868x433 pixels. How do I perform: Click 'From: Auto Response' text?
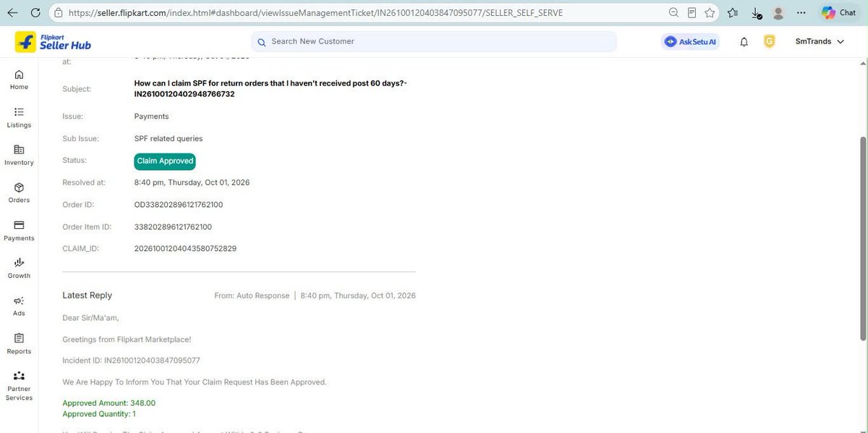pyautogui.click(x=252, y=295)
